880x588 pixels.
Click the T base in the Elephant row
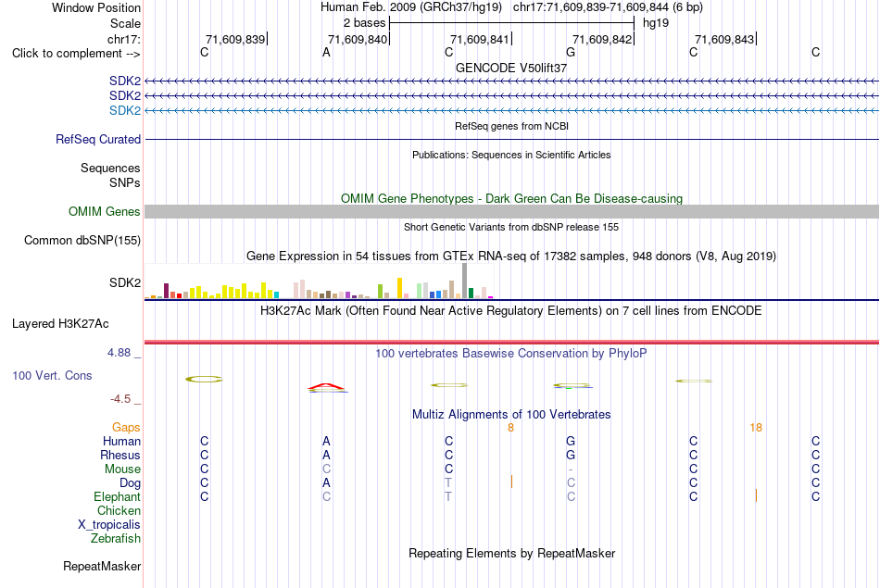tap(447, 497)
